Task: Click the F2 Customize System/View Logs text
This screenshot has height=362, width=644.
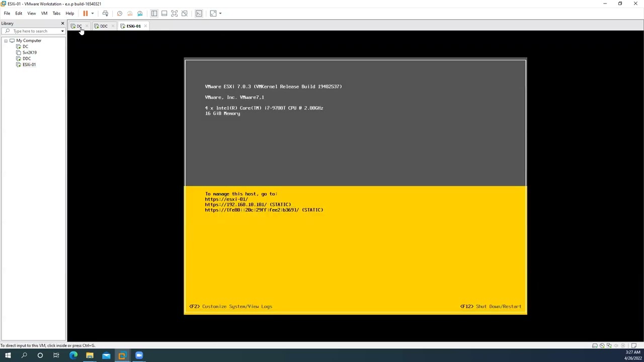Action: 230,306
